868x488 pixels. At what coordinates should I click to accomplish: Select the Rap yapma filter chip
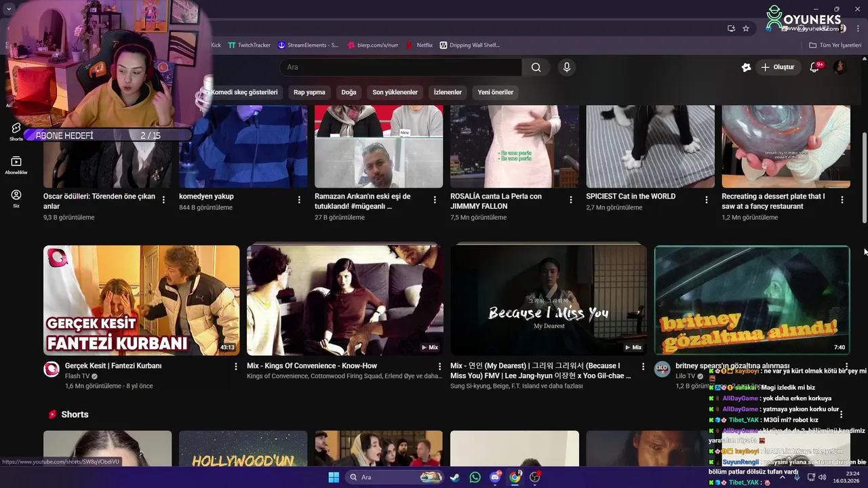click(x=309, y=92)
